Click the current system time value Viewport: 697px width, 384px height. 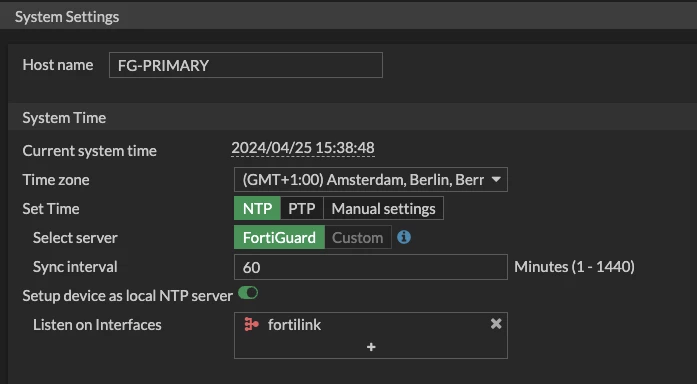pyautogui.click(x=303, y=148)
